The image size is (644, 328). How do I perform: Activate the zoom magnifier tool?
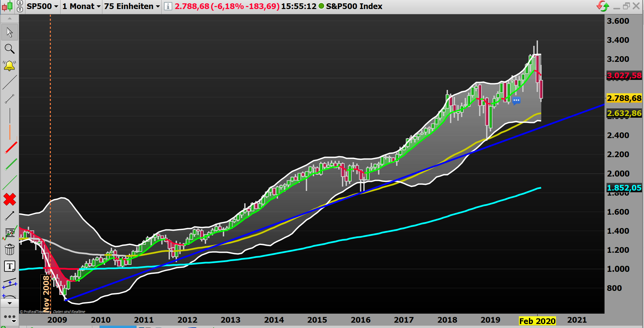pos(10,49)
